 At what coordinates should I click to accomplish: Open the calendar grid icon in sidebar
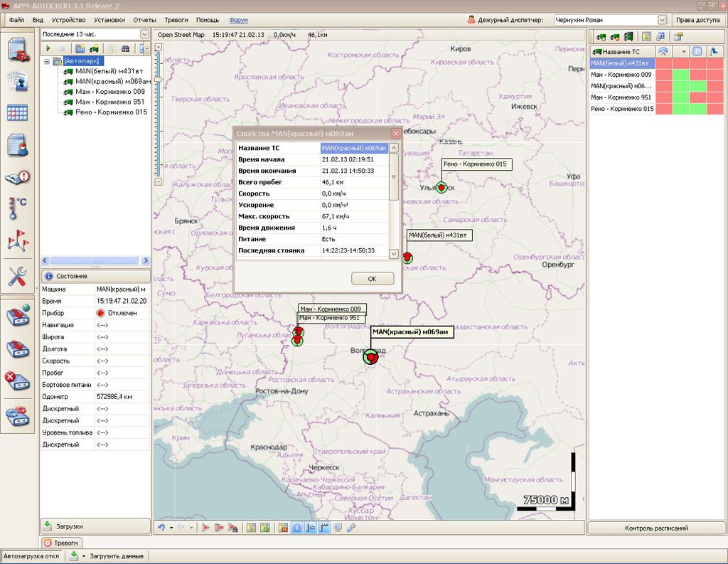coord(18,113)
